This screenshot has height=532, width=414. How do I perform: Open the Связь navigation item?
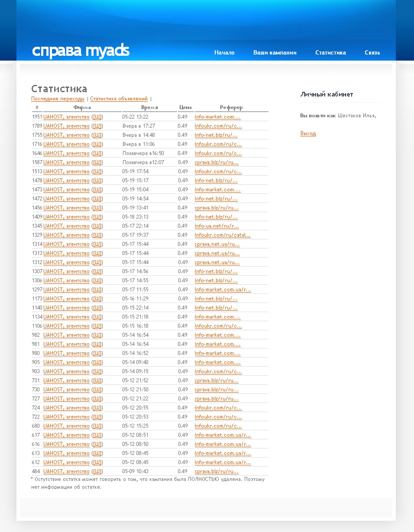(x=372, y=52)
